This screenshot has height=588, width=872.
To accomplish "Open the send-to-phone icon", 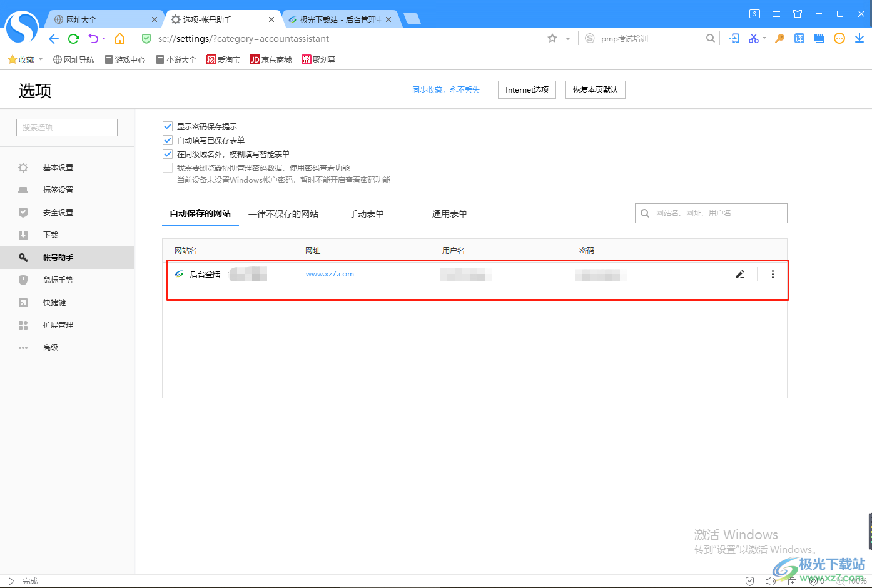I will [734, 38].
